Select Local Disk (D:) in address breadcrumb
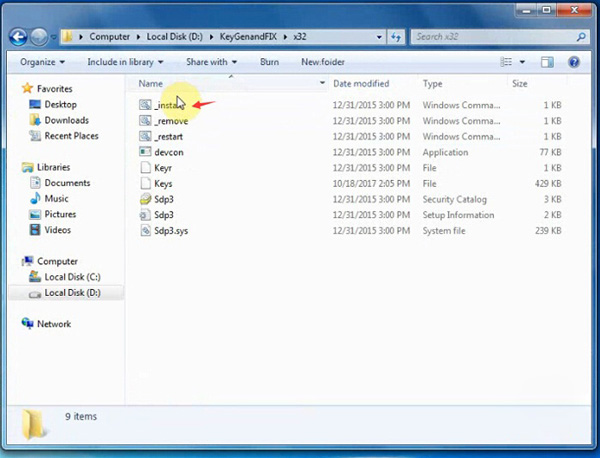This screenshot has width=600, height=458. tap(174, 37)
